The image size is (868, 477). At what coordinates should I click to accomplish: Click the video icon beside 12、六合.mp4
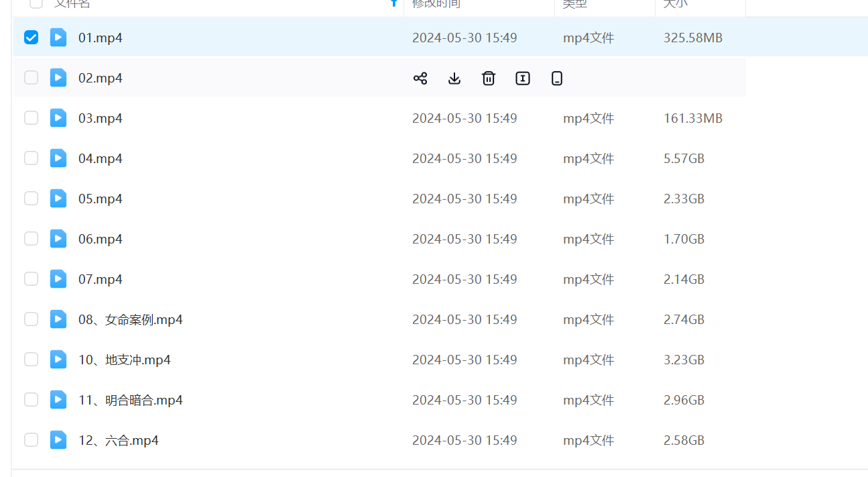click(x=58, y=440)
